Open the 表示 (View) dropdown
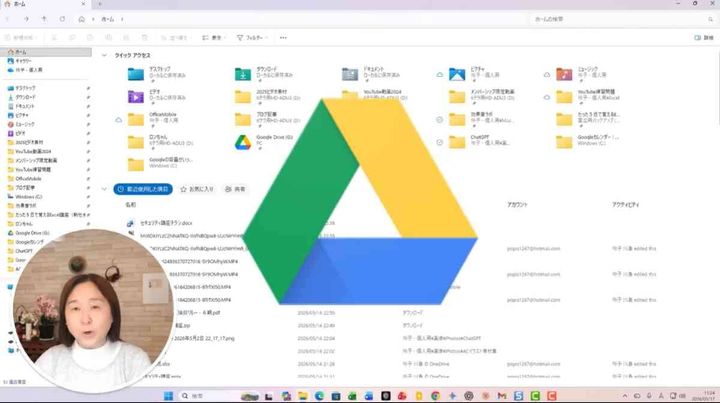 tap(214, 38)
